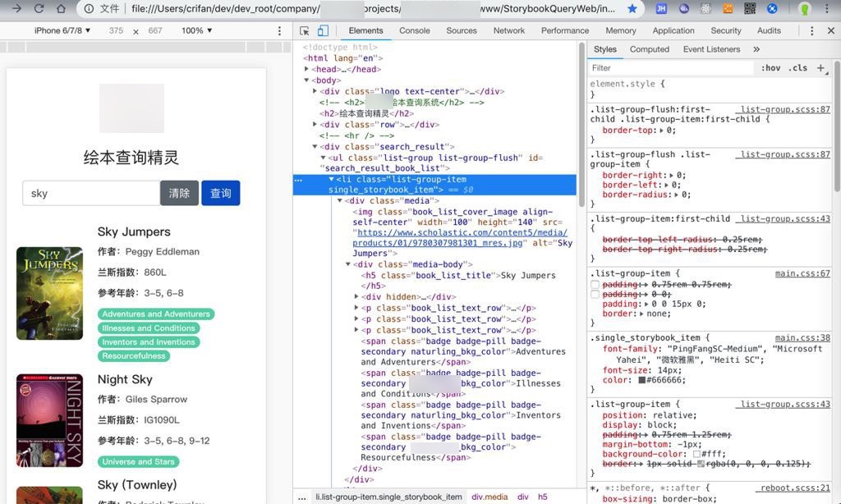Open reboot.scss:21 source link

[x=795, y=488]
